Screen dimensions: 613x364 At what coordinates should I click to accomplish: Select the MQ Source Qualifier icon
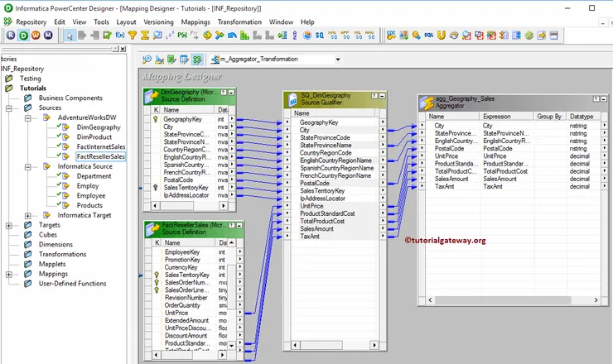click(358, 36)
